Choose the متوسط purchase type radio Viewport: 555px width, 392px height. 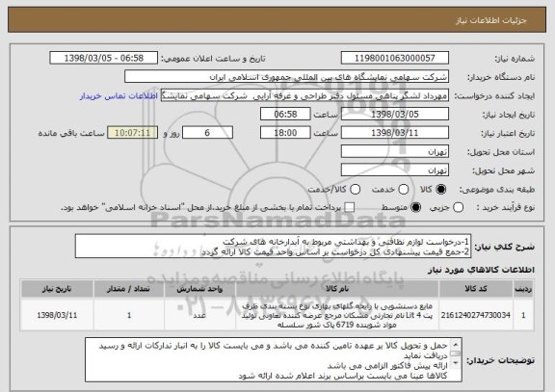415,208
